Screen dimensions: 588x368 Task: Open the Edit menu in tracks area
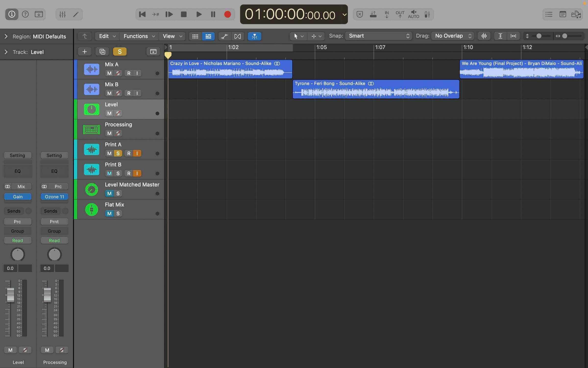(x=107, y=36)
